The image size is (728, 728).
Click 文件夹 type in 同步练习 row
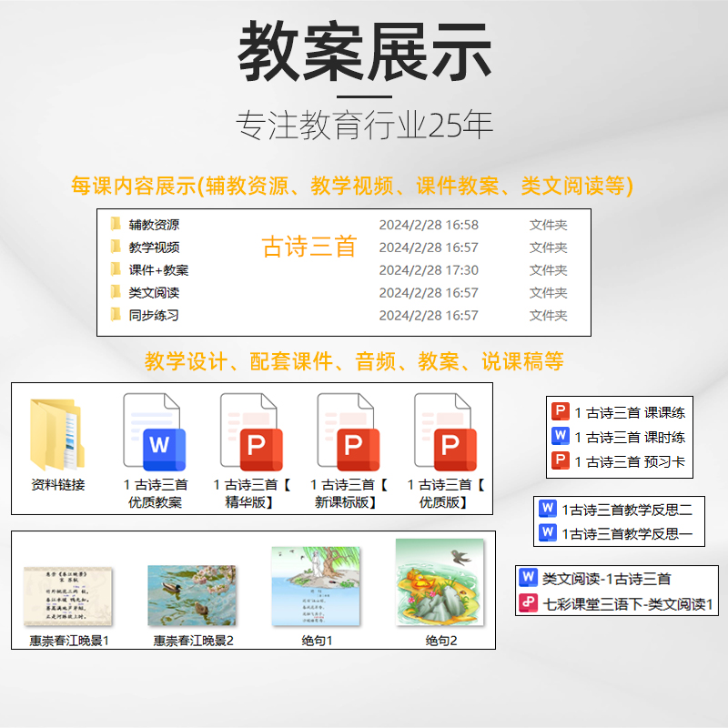click(549, 316)
